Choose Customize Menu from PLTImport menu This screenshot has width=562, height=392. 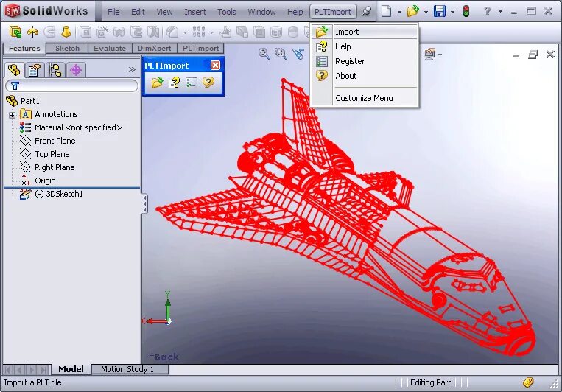(365, 98)
